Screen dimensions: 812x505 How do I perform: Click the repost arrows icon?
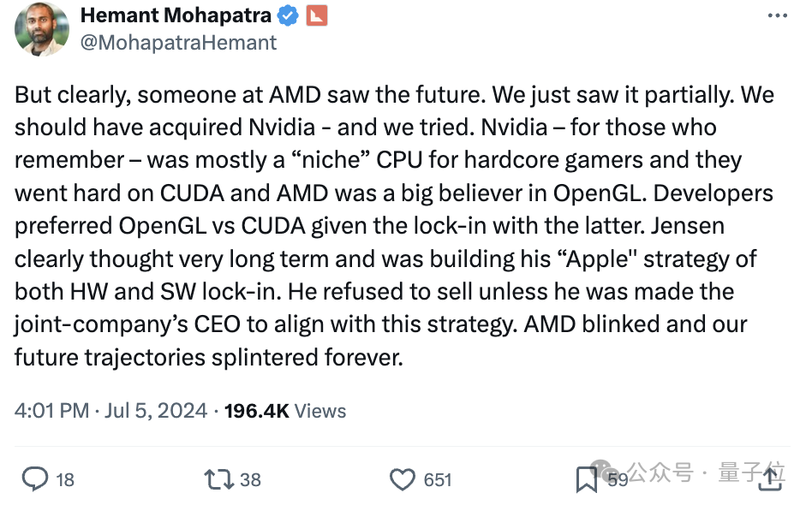pos(218,479)
